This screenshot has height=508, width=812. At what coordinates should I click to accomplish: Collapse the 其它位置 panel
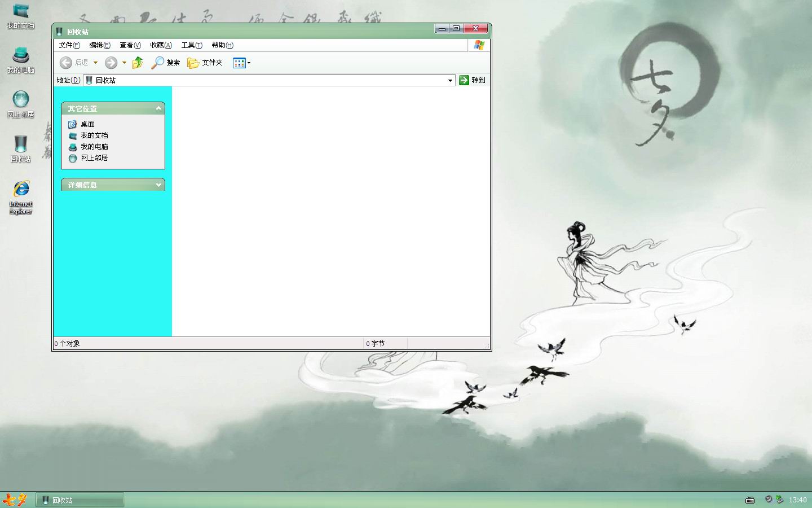coord(158,108)
